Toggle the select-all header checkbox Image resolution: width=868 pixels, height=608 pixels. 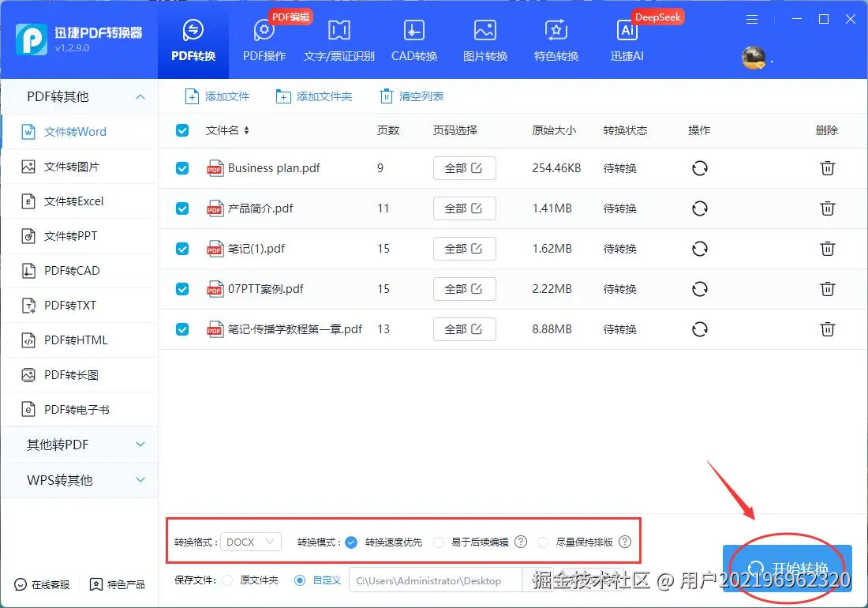tap(182, 131)
